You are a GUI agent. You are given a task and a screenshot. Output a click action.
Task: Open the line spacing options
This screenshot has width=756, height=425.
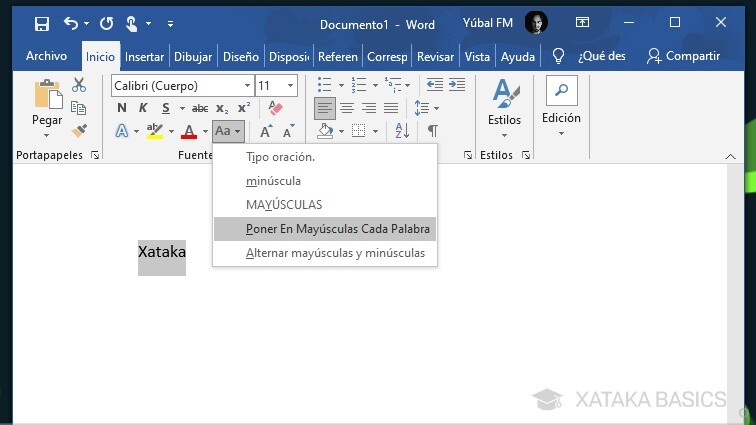(422, 108)
